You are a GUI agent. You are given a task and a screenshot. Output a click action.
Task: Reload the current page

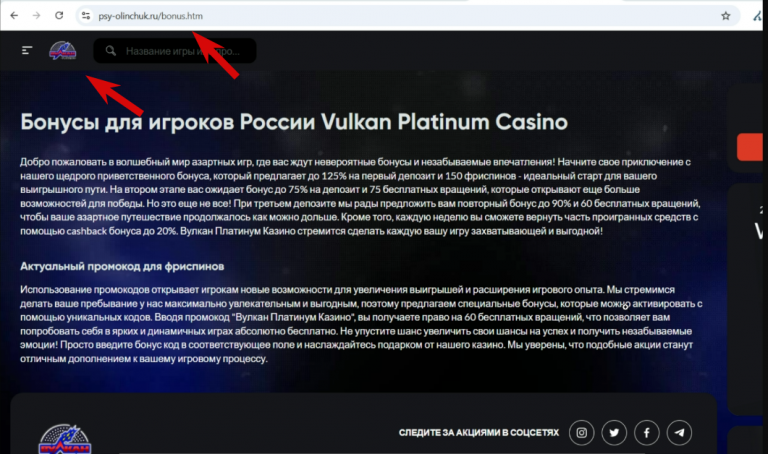(59, 16)
